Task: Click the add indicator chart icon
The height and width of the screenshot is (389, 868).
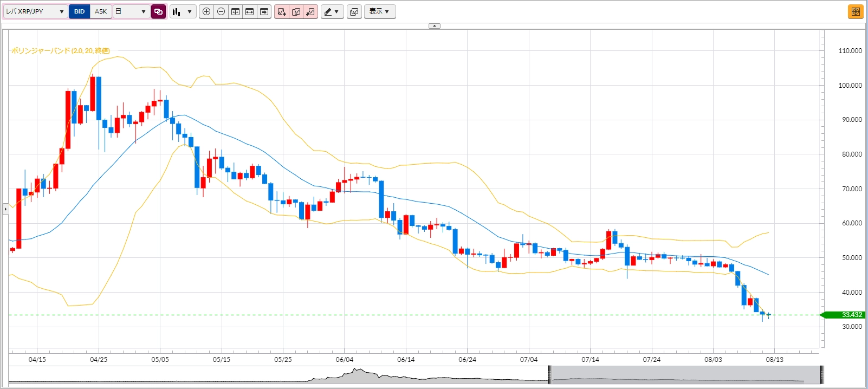Action: tap(282, 11)
